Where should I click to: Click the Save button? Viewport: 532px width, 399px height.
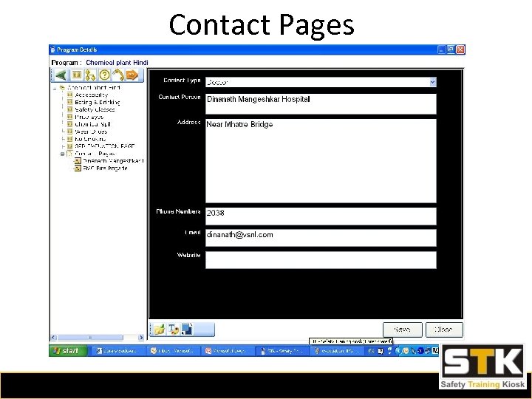(x=403, y=330)
